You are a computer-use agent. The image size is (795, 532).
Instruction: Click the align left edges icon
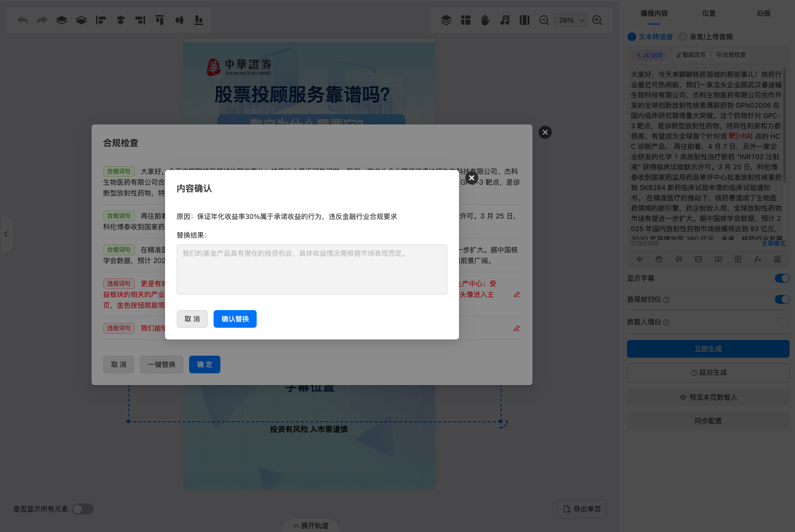tap(101, 20)
